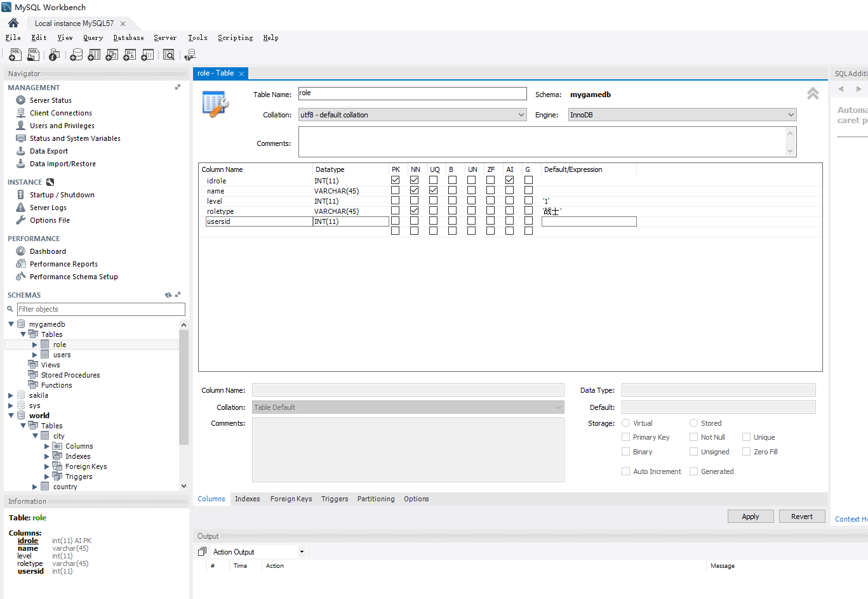Collapse the mygamedb schema node

click(11, 324)
